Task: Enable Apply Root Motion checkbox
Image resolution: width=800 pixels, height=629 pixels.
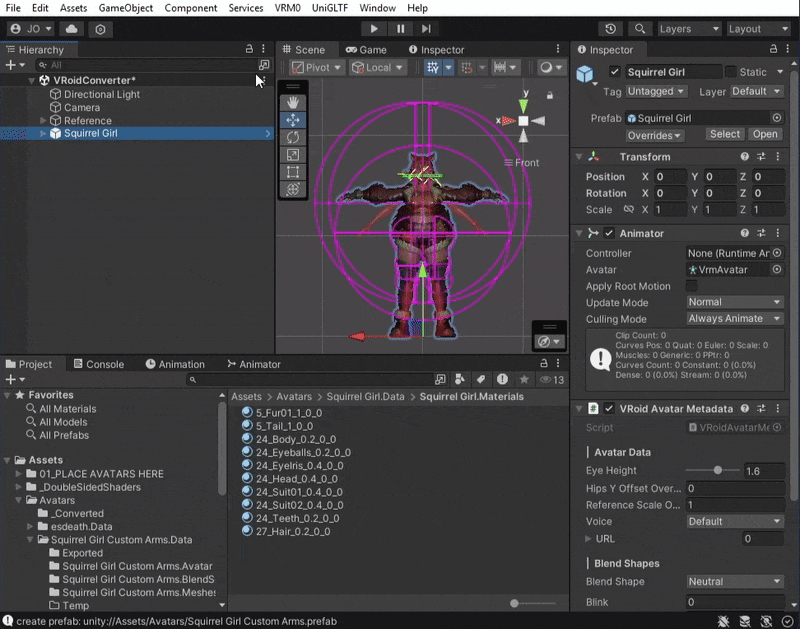Action: (691, 286)
